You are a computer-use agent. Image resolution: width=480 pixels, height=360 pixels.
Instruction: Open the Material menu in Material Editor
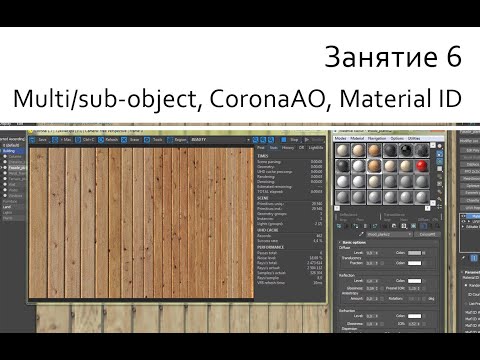(x=357, y=138)
